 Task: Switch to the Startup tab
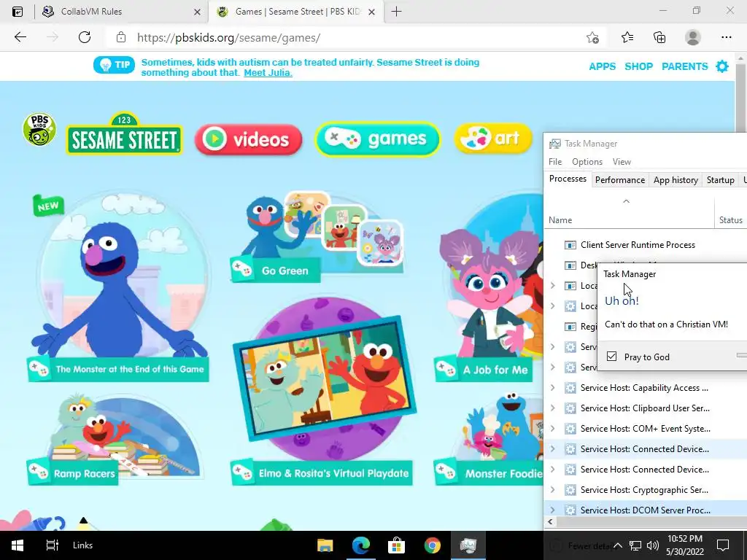click(720, 180)
